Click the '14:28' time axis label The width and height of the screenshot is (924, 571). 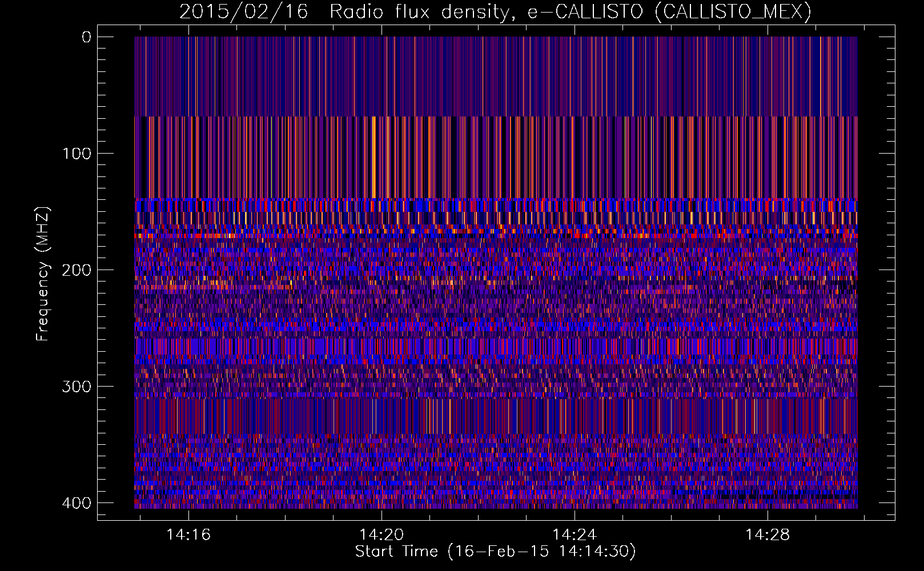coord(768,534)
